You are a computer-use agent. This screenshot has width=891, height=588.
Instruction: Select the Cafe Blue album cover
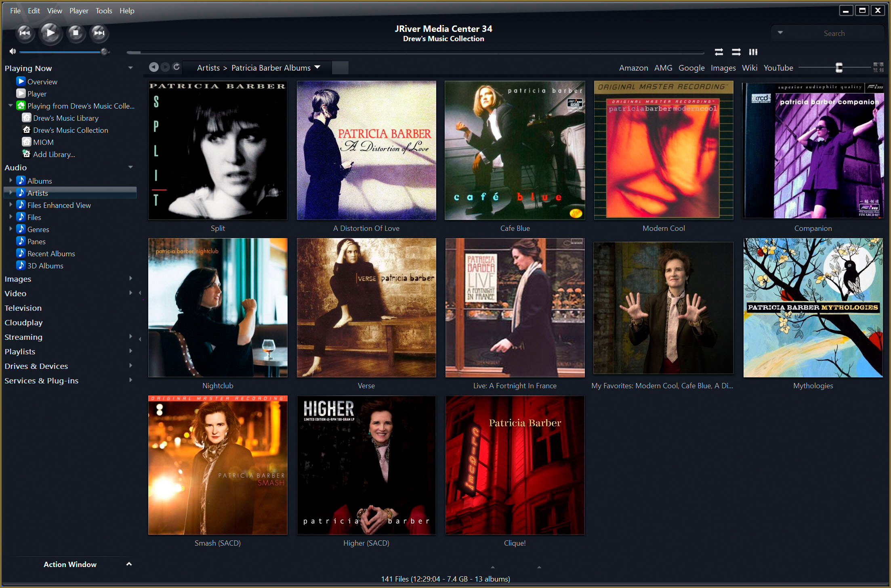(x=515, y=151)
